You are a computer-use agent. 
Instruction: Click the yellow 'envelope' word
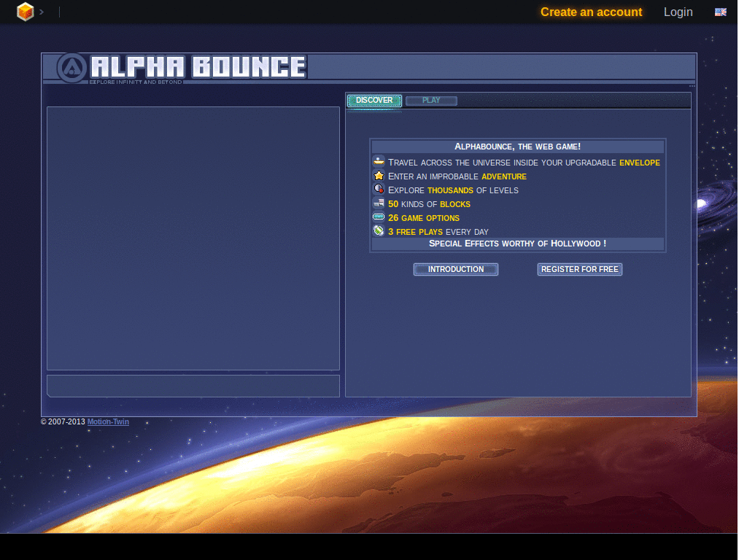pyautogui.click(x=639, y=163)
